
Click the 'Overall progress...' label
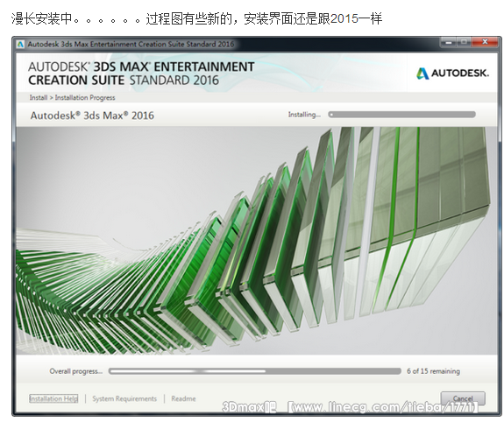click(76, 371)
